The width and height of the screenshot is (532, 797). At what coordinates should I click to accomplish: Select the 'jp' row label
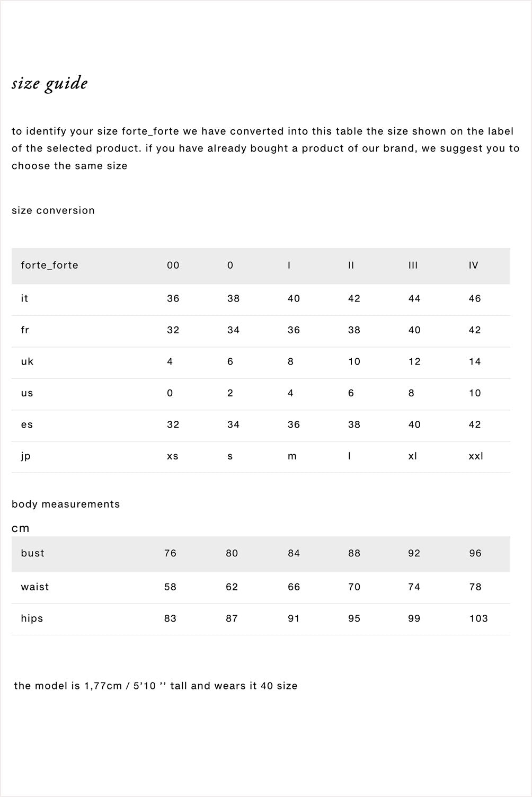pos(25,456)
